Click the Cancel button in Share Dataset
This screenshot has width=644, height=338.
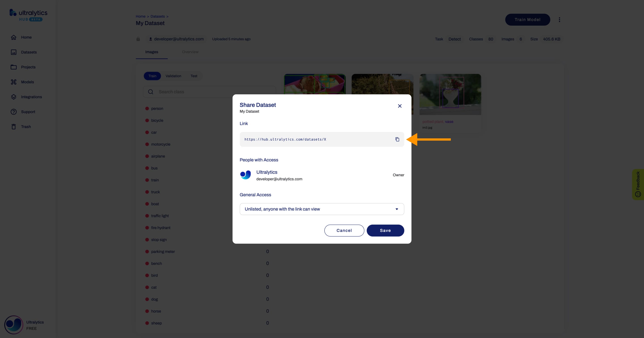click(x=344, y=230)
